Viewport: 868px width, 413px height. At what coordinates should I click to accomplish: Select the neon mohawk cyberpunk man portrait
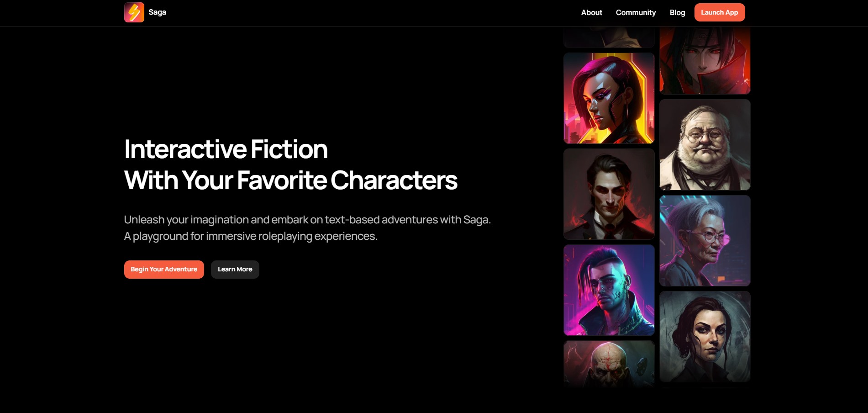[609, 290]
